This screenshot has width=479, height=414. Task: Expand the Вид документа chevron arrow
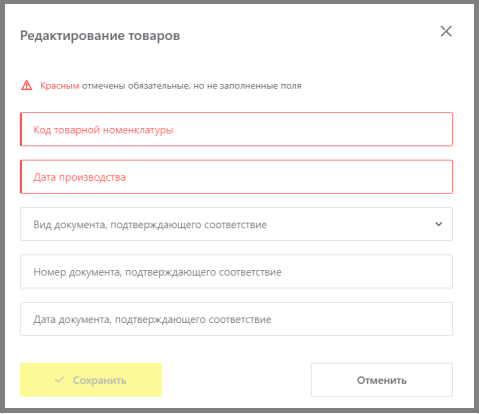[x=439, y=224]
